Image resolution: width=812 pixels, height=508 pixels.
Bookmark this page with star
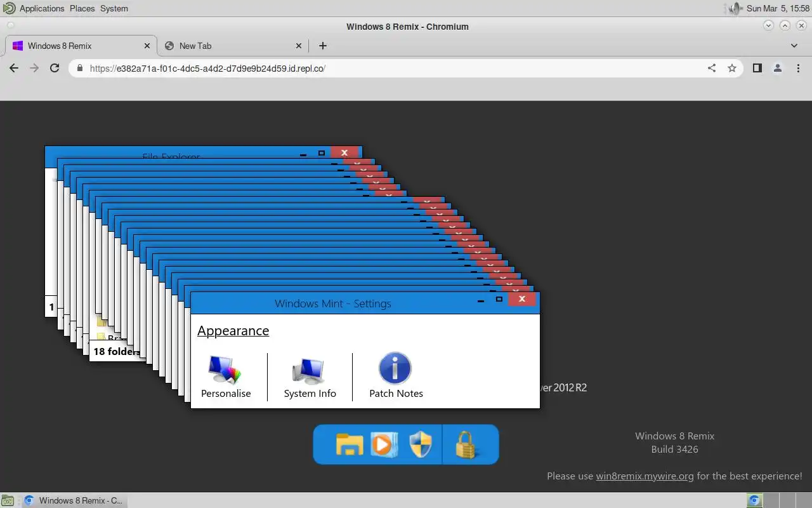[x=732, y=68]
